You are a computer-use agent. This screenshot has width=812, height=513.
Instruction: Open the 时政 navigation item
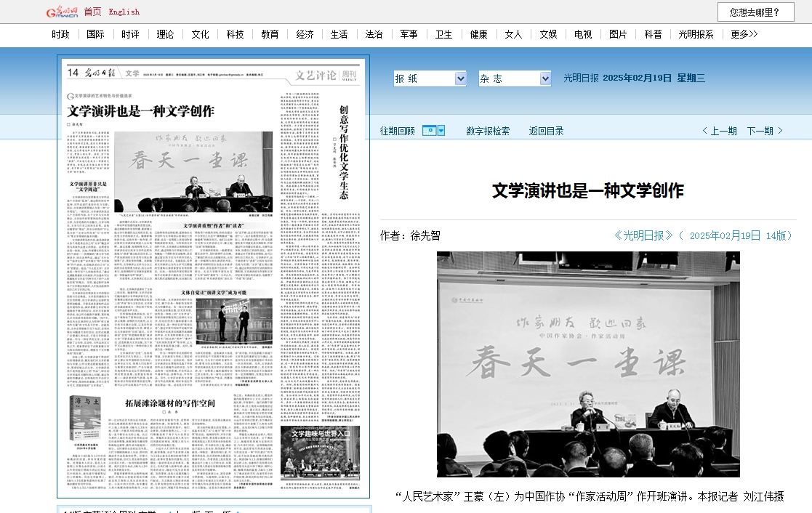coord(61,34)
